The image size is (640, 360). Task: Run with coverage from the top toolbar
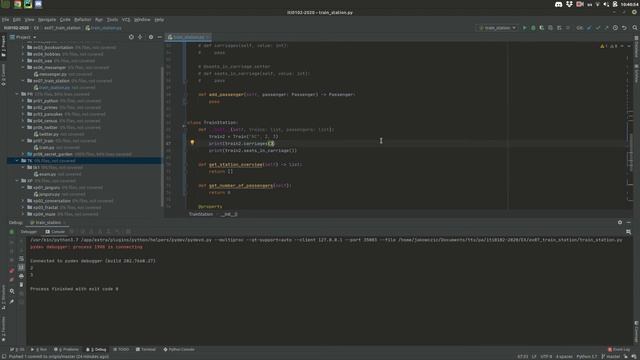[542, 28]
